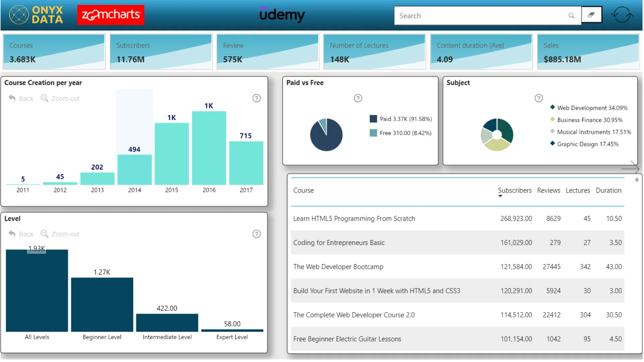The width and height of the screenshot is (644, 362).
Task: Click the 2014 bar labeled 494
Action: 135,170
